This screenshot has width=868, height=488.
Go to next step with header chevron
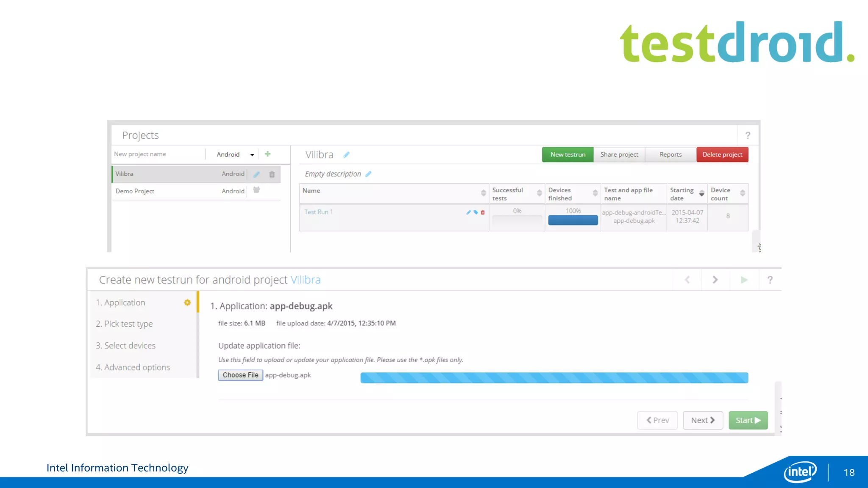point(715,280)
